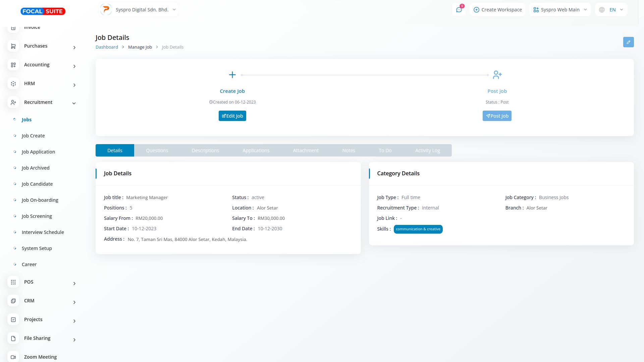Click the HRM sidebar icon
The height and width of the screenshot is (362, 644).
tap(13, 84)
